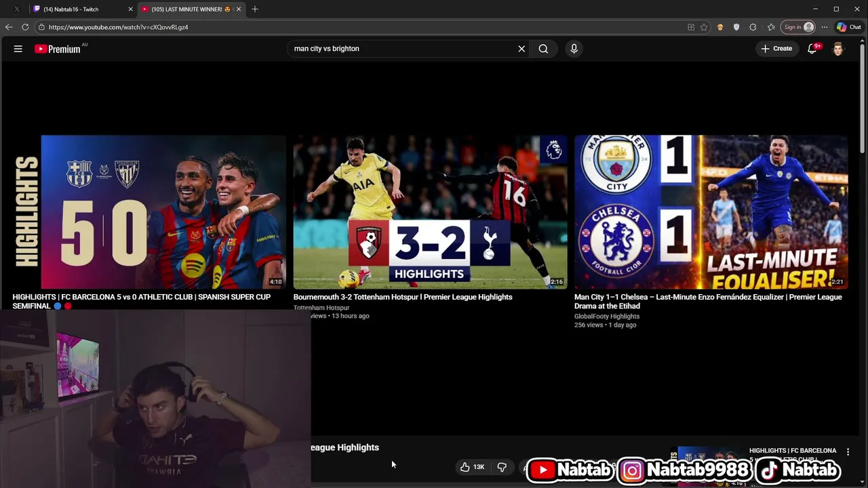This screenshot has height=488, width=868.
Task: Open the favorites list icon
Action: pyautogui.click(x=771, y=27)
